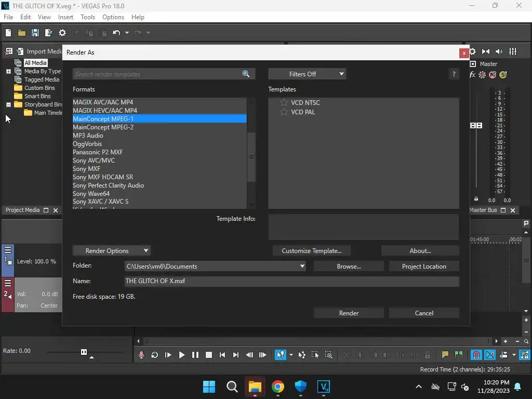Toggle Auto Ripple icon
This screenshot has height=399, width=532.
tap(503, 355)
